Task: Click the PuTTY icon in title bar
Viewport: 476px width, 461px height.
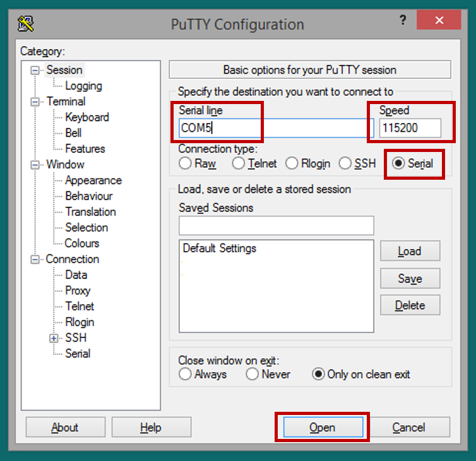Action: (x=25, y=24)
